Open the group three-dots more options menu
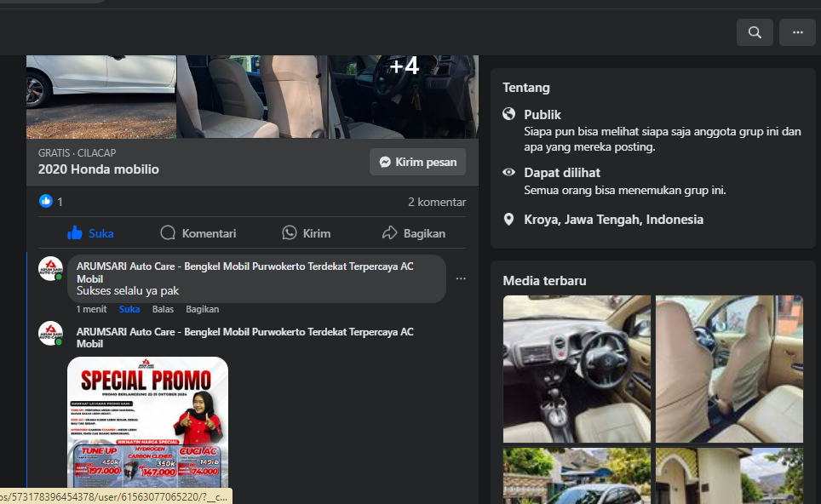This screenshot has width=821, height=504. tap(797, 32)
